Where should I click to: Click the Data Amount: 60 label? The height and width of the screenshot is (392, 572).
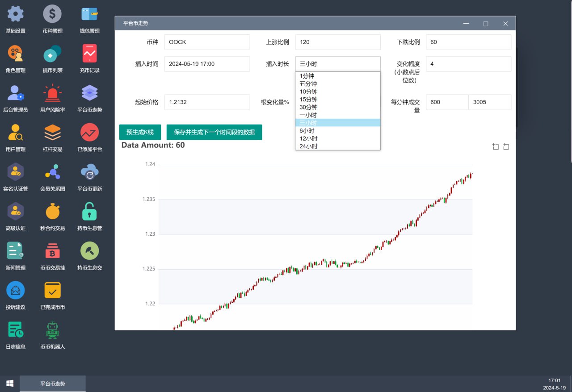point(153,145)
